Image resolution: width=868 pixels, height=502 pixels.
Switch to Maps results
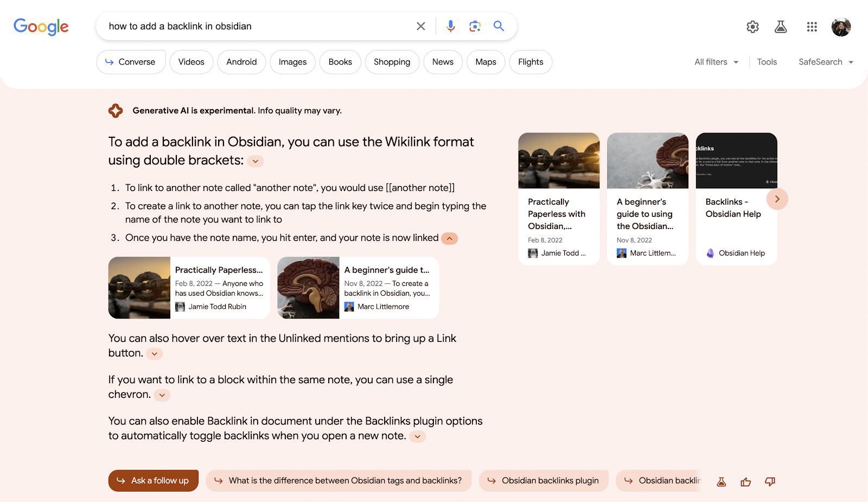[486, 62]
